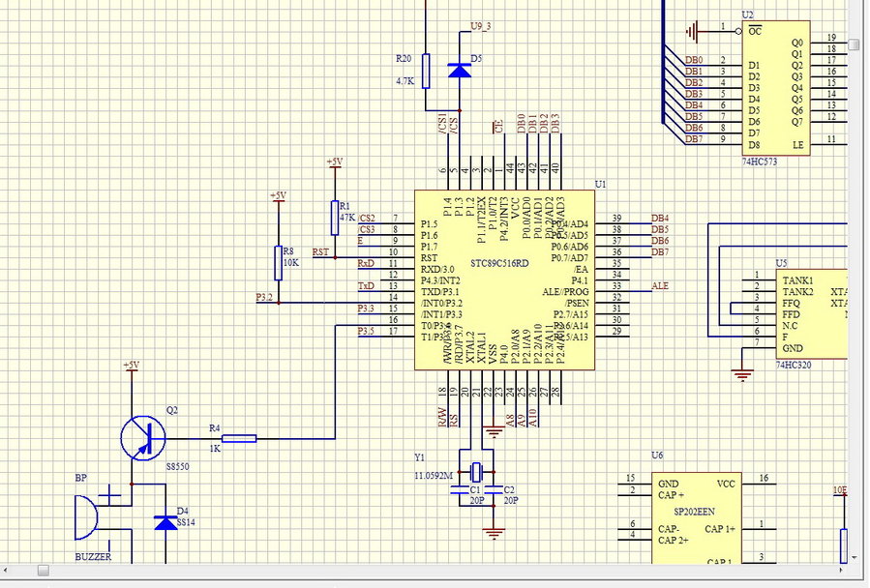
Task: Click the +5V power port above R1
Action: [334, 163]
